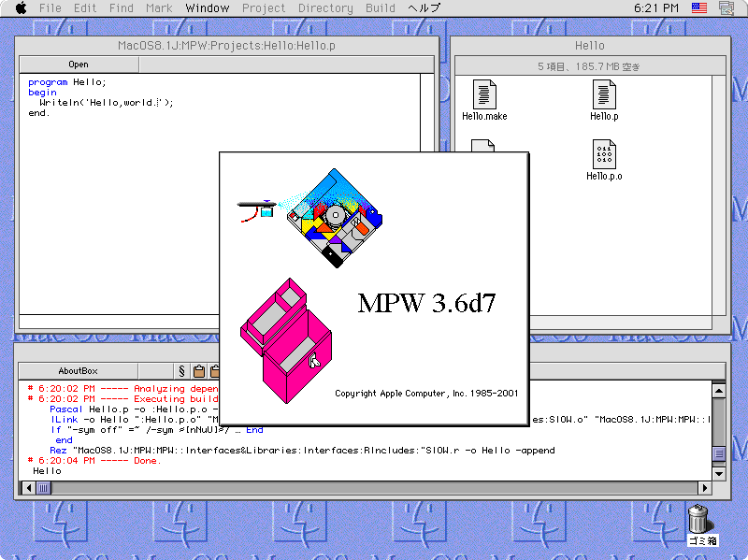The image size is (748, 560).
Task: Click the worksheet horizontal scroll left arrow
Action: coord(29,488)
